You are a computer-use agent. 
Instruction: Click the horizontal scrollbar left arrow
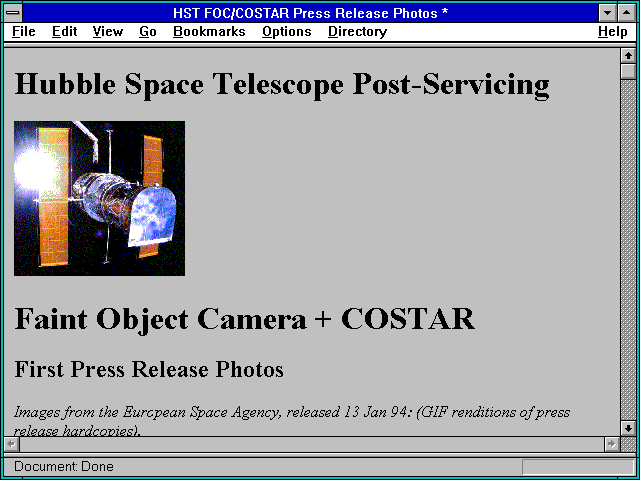point(11,444)
